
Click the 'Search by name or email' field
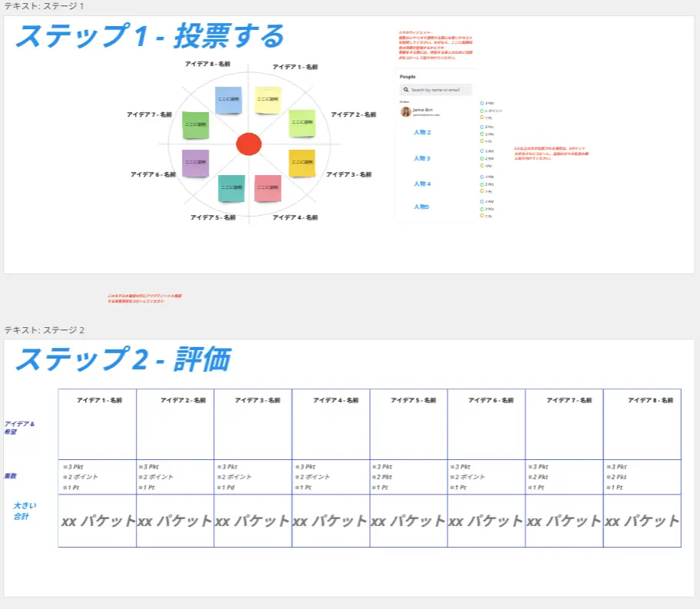pos(435,90)
